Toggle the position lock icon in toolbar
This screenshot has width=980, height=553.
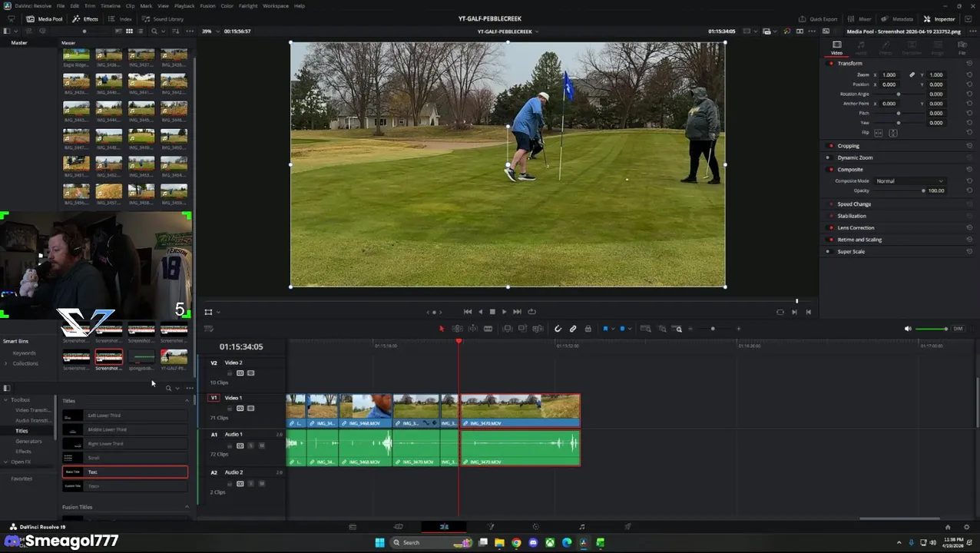click(x=588, y=329)
